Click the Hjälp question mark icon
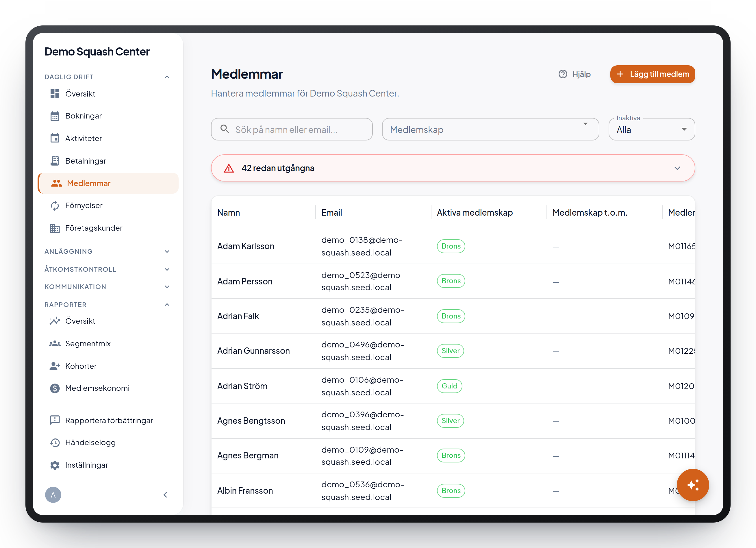The height and width of the screenshot is (548, 756). 563,74
